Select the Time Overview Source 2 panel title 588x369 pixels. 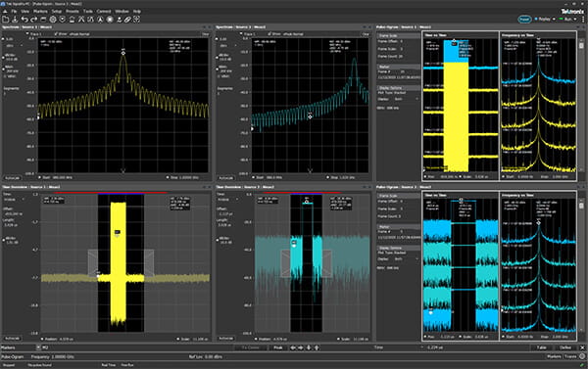(x=246, y=187)
